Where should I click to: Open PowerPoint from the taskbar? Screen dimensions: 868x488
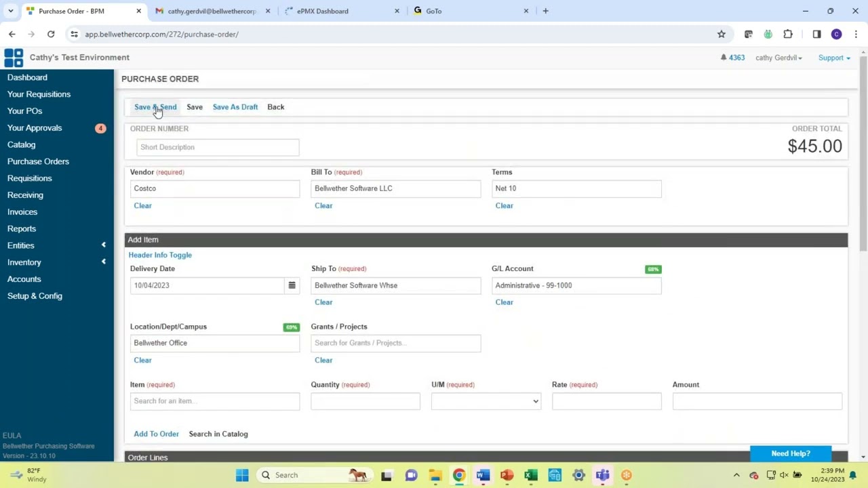click(x=507, y=475)
